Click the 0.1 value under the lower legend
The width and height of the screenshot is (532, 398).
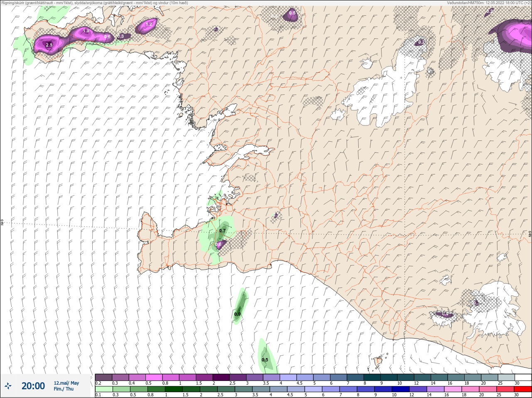point(98,395)
